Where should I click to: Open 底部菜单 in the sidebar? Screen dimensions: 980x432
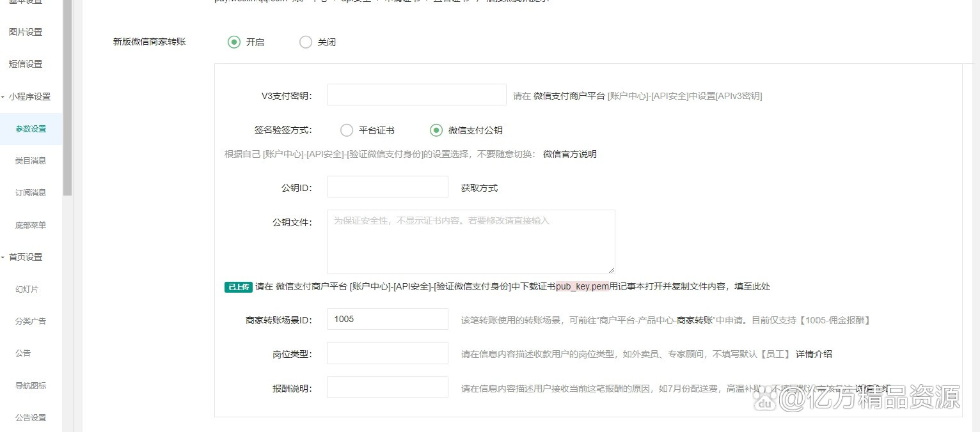click(31, 225)
